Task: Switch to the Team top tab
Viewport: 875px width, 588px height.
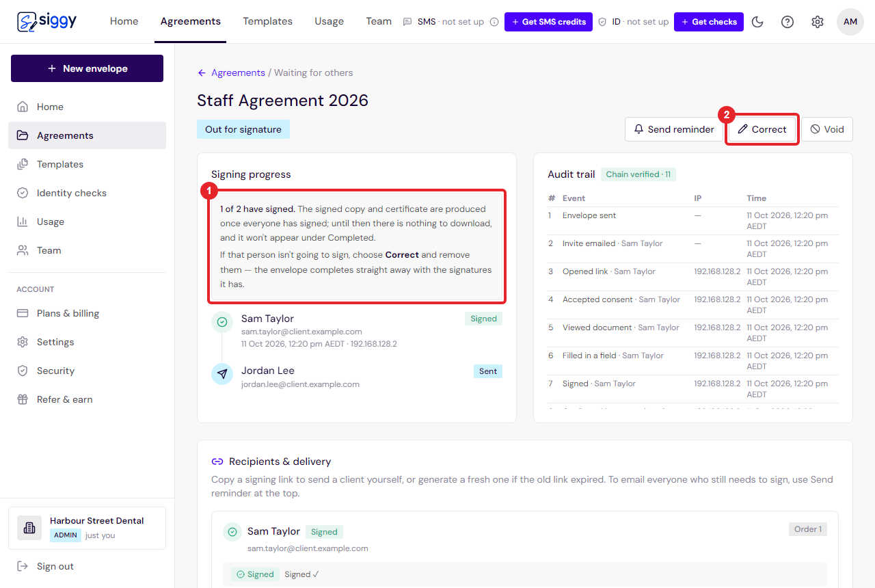Action: tap(379, 21)
